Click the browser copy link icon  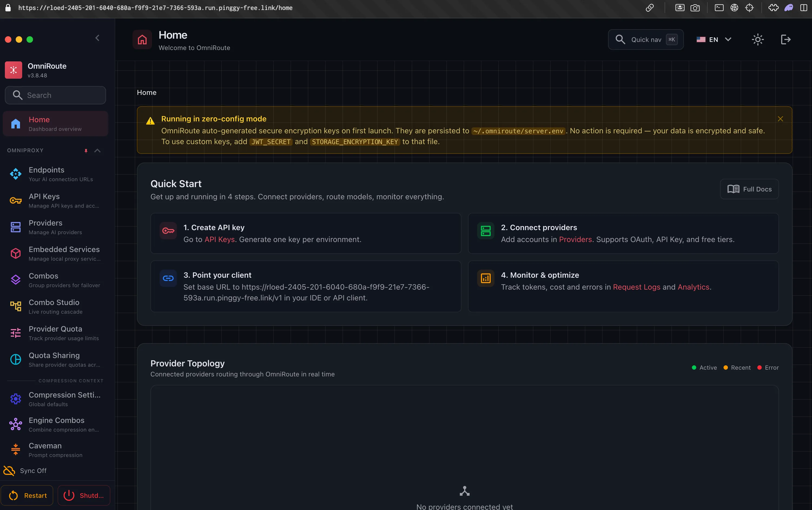(x=649, y=8)
